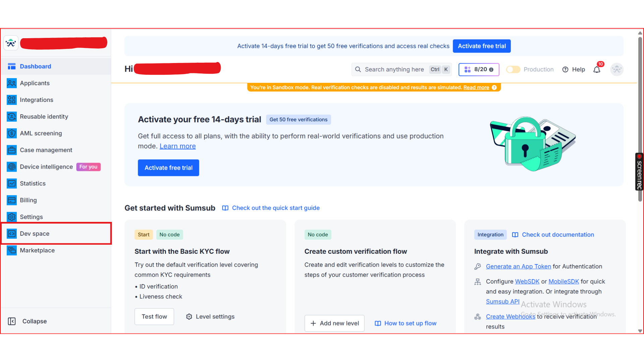Click the notification bell icon

(597, 69)
